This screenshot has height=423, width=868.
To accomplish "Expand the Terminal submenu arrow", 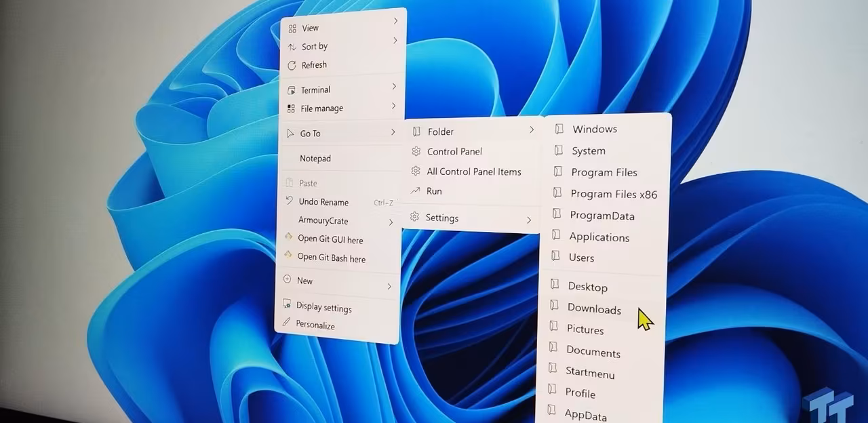I will pos(394,87).
